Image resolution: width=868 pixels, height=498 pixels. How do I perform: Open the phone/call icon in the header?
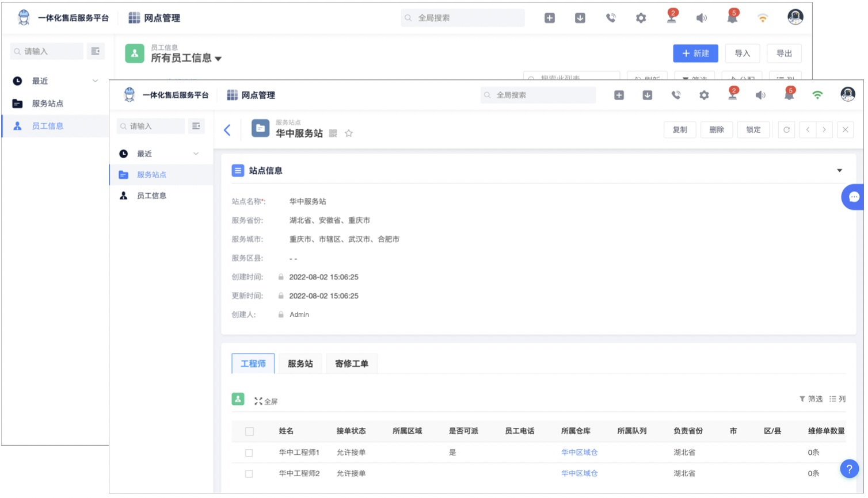click(x=675, y=95)
